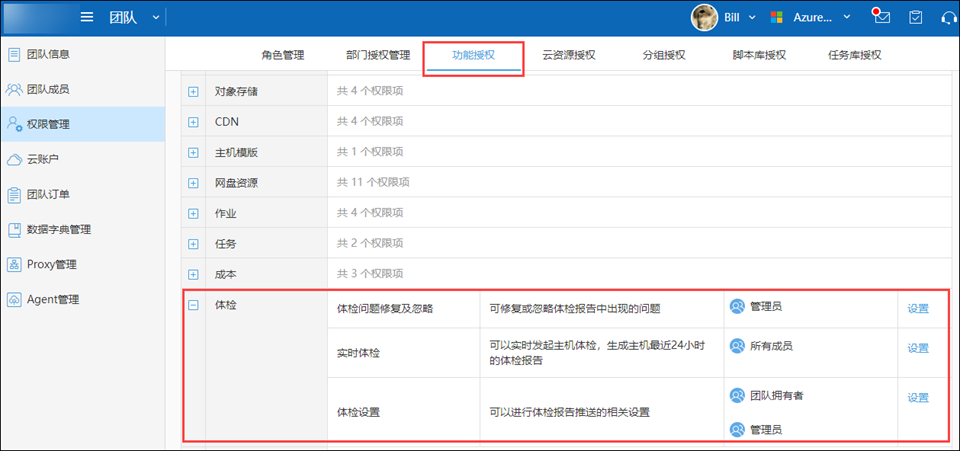Click the 对象存储 category label
This screenshot has height=451, width=960.
pos(236,92)
